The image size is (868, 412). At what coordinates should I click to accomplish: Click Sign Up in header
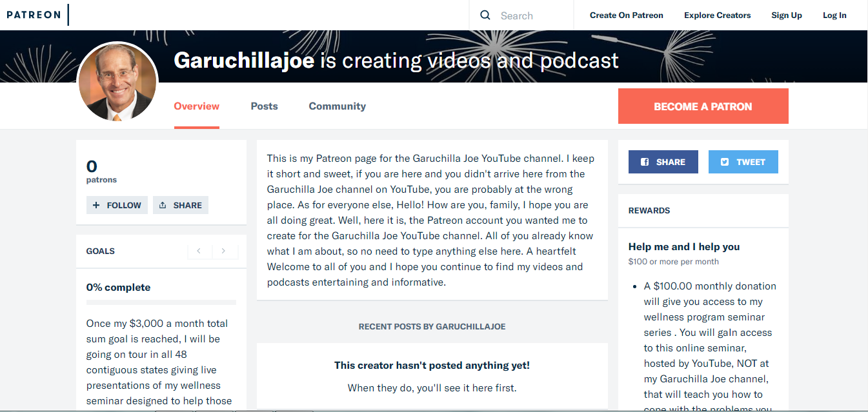point(787,15)
